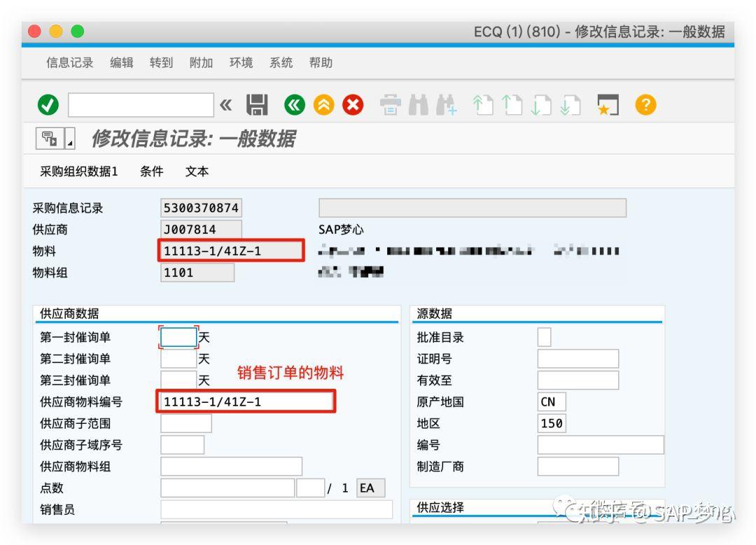
Task: Click the green macOS zoom window button
Action: (x=78, y=32)
